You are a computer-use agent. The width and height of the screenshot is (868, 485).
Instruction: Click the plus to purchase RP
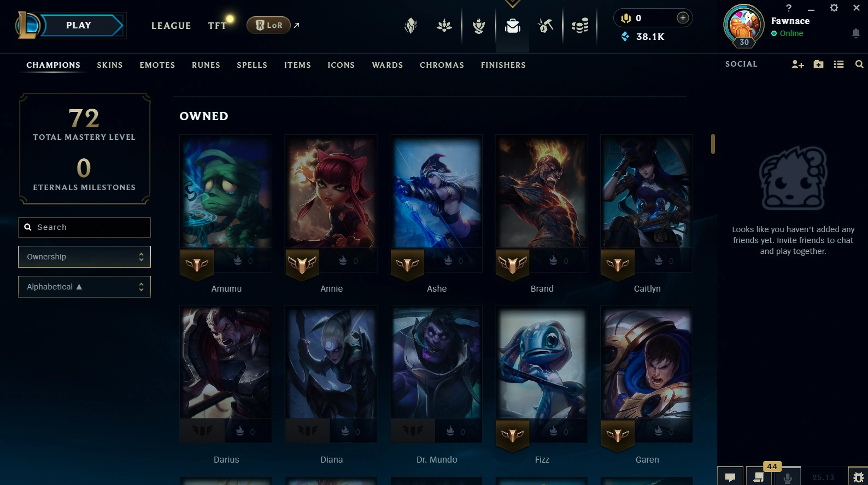click(683, 18)
